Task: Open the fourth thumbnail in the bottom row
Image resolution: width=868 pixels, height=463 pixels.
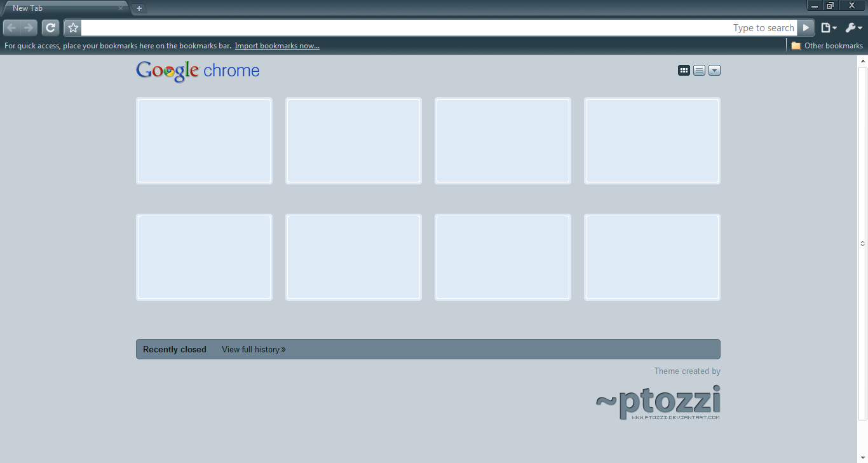Action: tap(652, 257)
